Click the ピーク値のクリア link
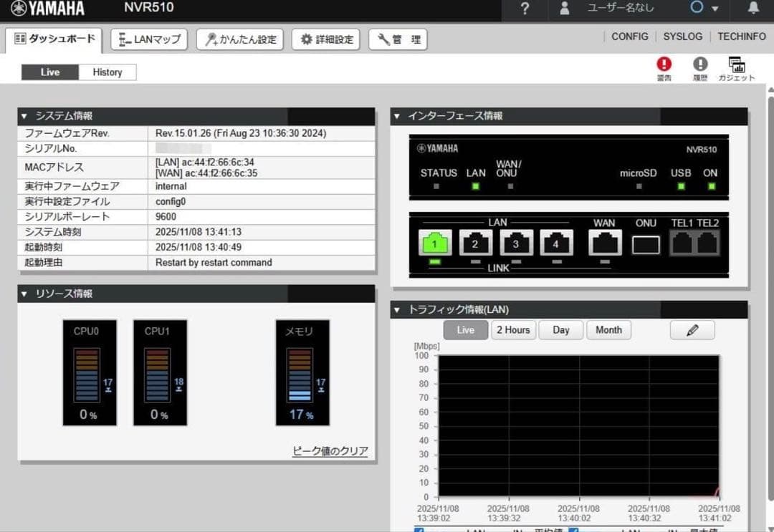The image size is (774, 532). [331, 451]
